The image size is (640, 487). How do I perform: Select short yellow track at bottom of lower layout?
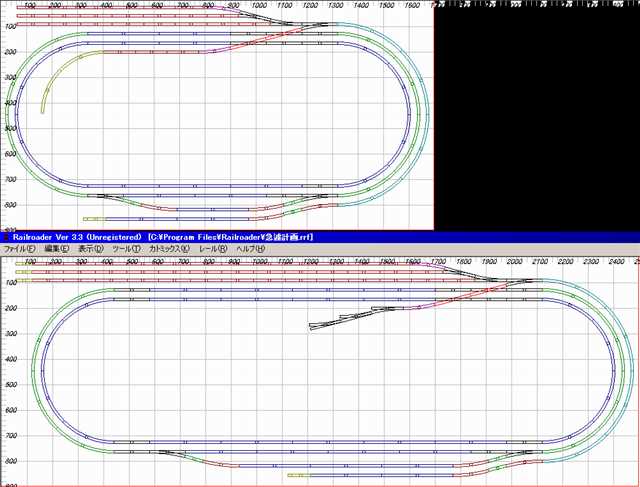297,475
